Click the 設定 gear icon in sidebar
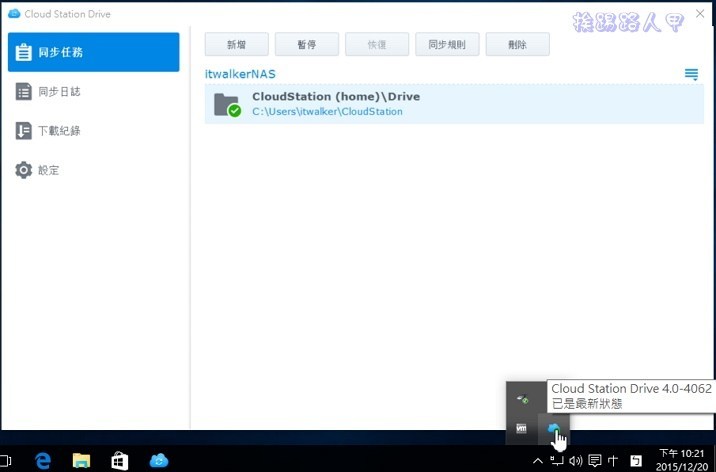This screenshot has width=716, height=472. (x=24, y=170)
